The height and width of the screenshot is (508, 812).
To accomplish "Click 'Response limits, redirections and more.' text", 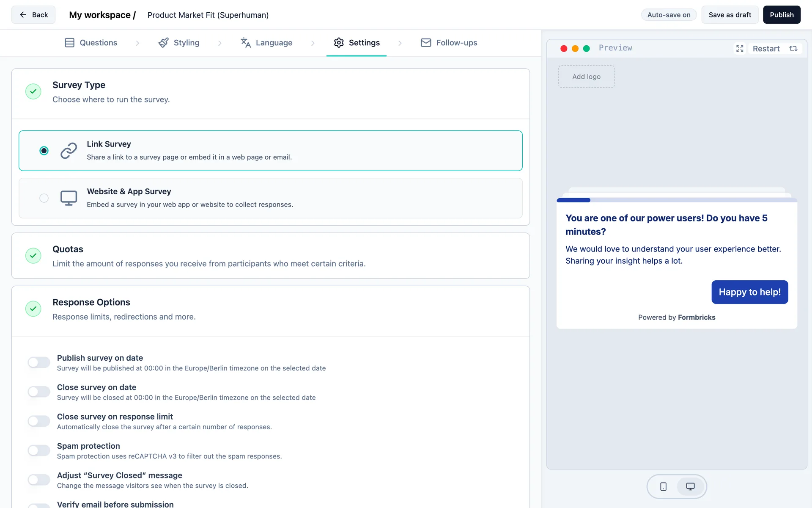I will (x=124, y=317).
